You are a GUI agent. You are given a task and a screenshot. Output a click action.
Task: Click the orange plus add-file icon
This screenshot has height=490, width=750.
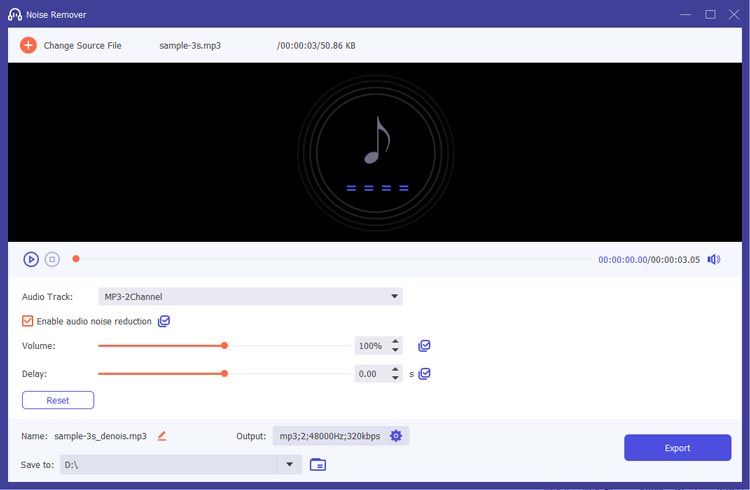pos(28,45)
